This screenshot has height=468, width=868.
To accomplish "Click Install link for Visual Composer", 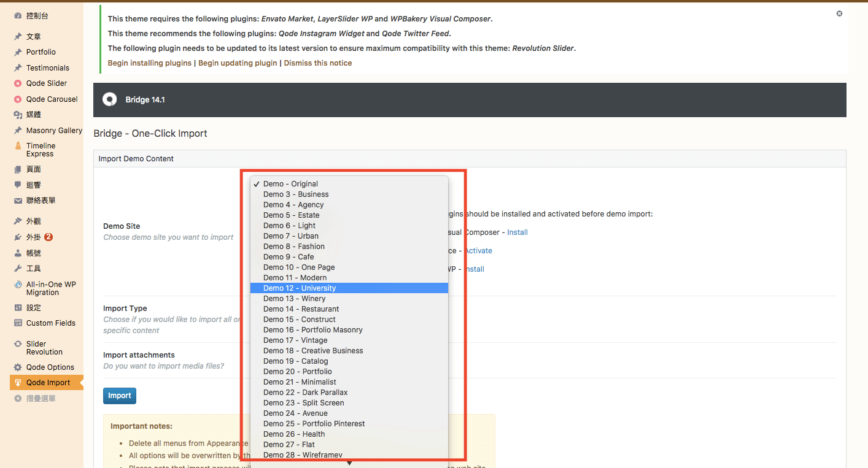I will point(517,232).
